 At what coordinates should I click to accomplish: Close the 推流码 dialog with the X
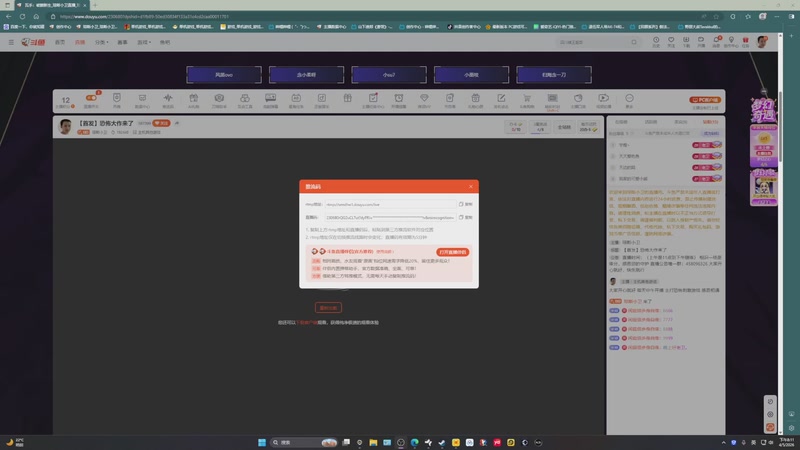pos(470,187)
